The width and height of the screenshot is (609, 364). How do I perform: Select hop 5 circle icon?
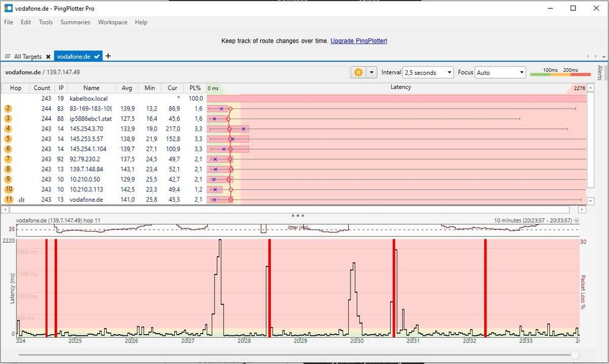[8, 138]
